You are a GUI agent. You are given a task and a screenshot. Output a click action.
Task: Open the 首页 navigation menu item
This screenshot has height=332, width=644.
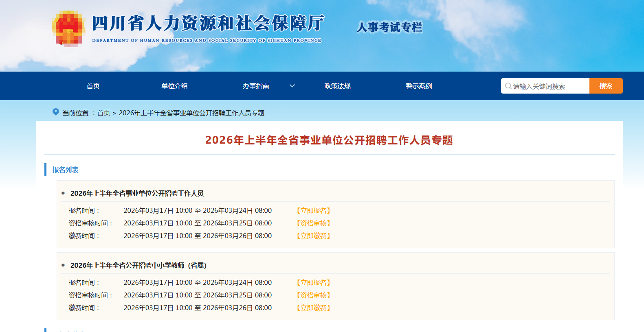click(x=93, y=86)
